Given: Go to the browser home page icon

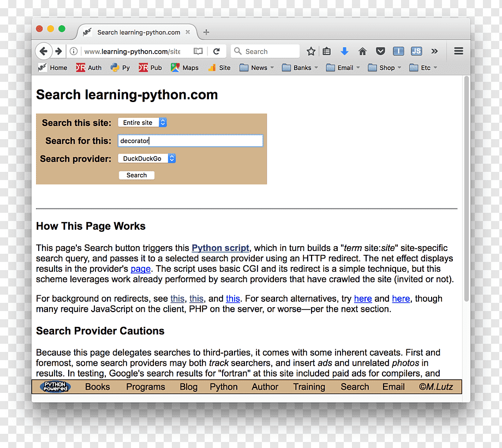Looking at the screenshot, I should pyautogui.click(x=362, y=51).
